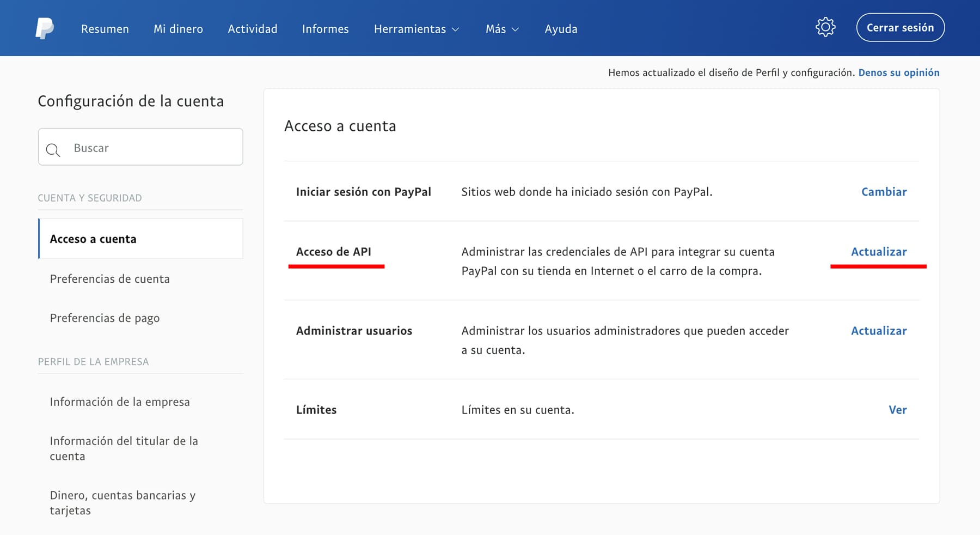Click the CUENTA Y SEGURIDAD section header
Image resolution: width=980 pixels, height=535 pixels.
tap(90, 198)
